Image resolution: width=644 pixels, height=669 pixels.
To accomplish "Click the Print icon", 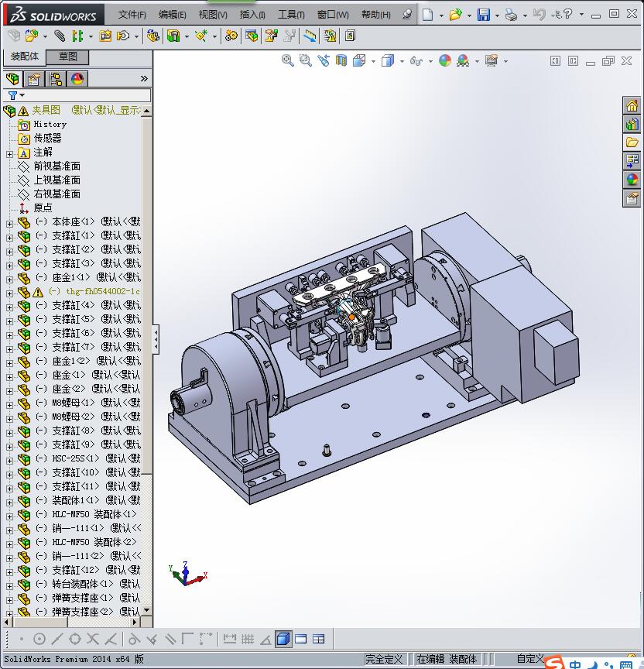I will [511, 15].
